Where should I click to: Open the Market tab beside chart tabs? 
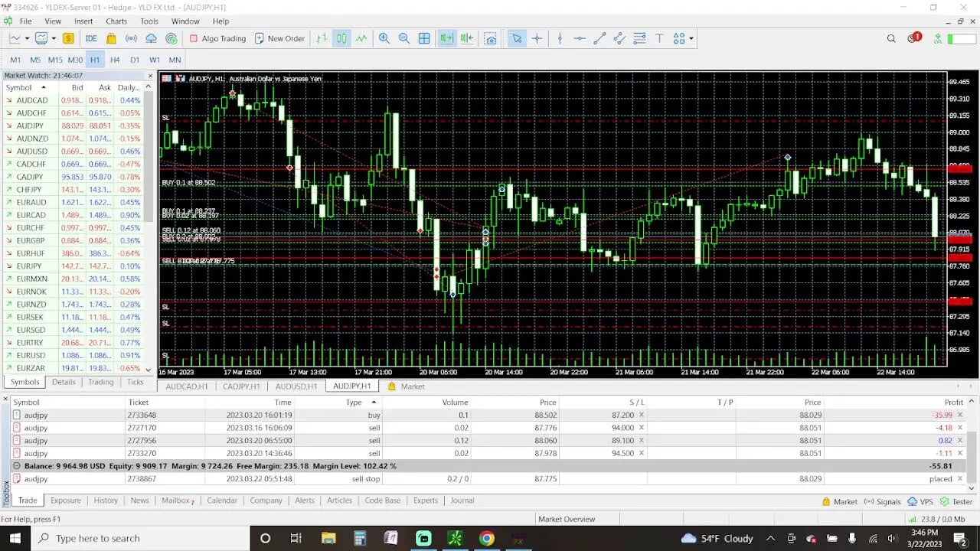pos(406,386)
